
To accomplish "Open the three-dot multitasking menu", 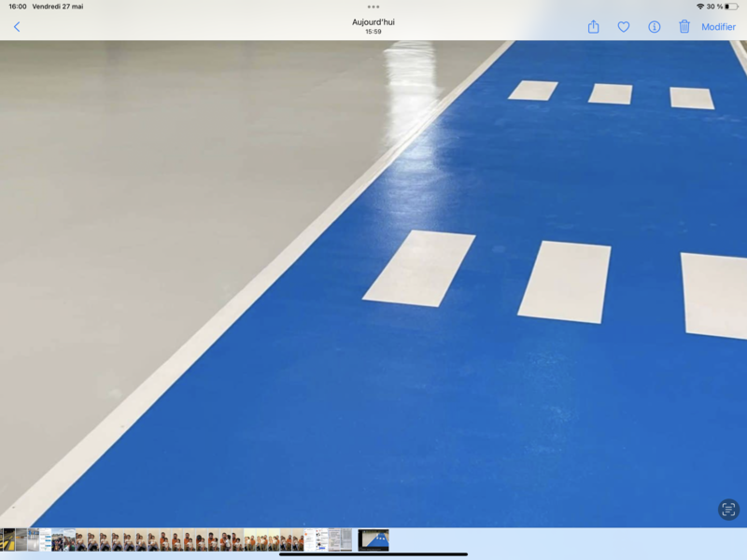I will (373, 7).
